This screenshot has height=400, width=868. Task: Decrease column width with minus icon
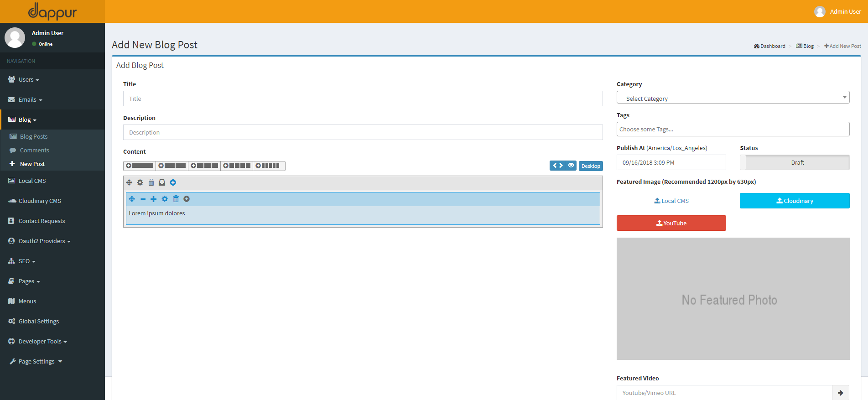coord(143,199)
